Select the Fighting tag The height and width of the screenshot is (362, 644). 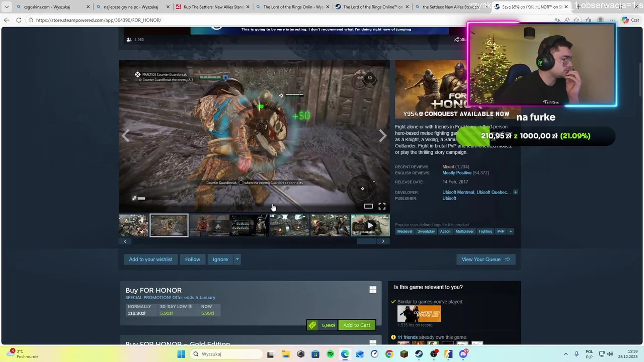(x=486, y=231)
